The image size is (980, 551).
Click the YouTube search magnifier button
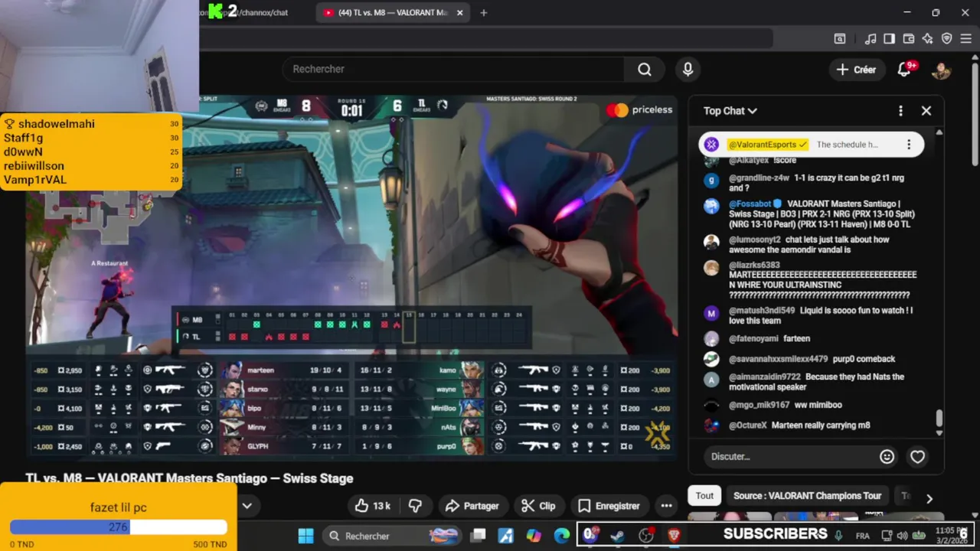(645, 70)
